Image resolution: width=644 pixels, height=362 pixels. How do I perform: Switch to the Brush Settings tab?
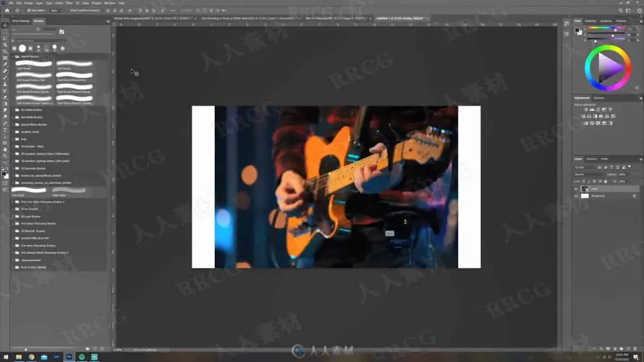coord(21,21)
